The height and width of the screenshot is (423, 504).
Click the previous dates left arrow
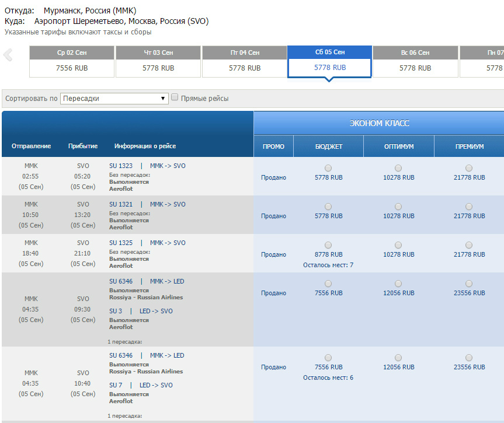pos(8,55)
